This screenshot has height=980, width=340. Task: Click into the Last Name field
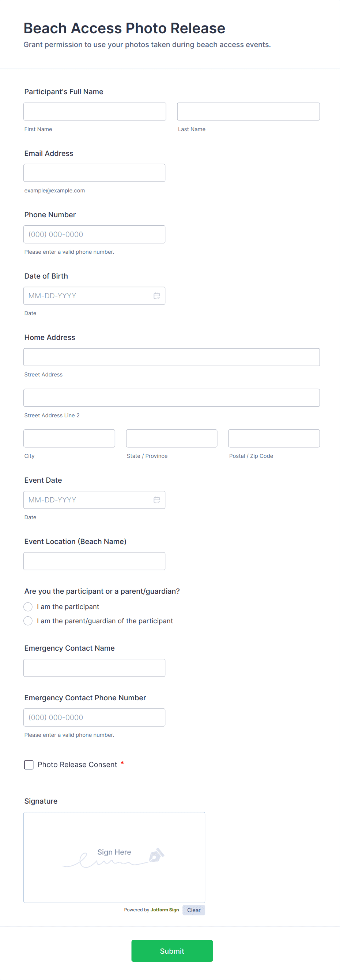point(248,111)
